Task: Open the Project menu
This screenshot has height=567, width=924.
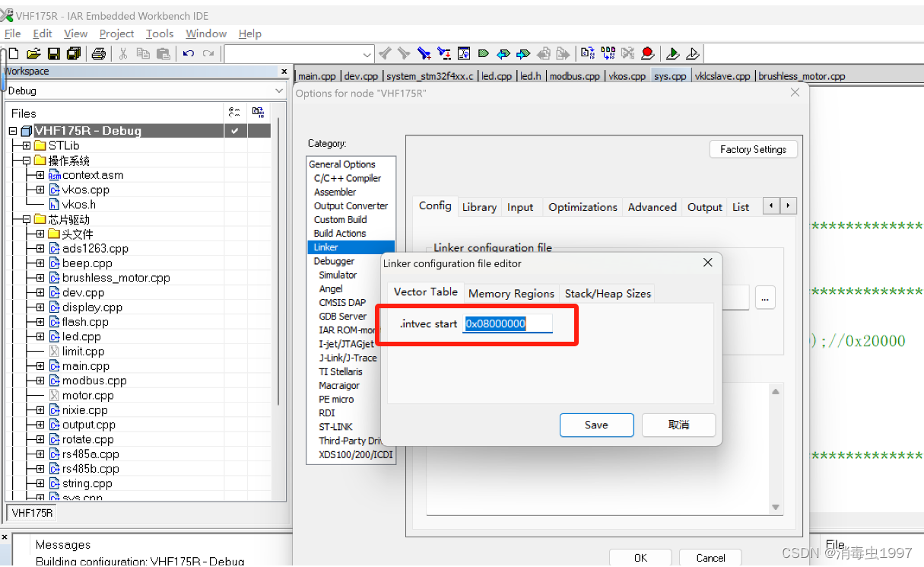Action: pyautogui.click(x=116, y=33)
